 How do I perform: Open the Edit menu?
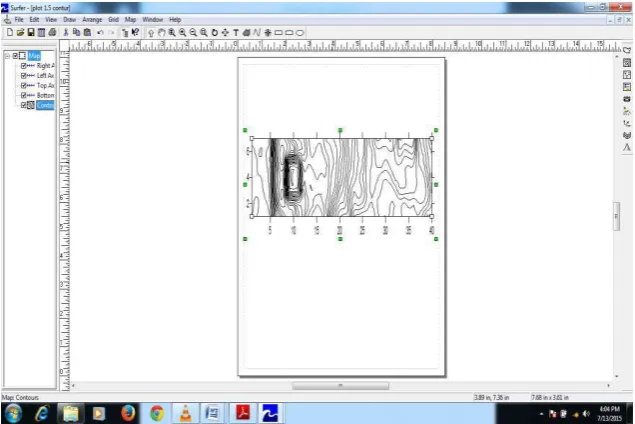click(34, 19)
